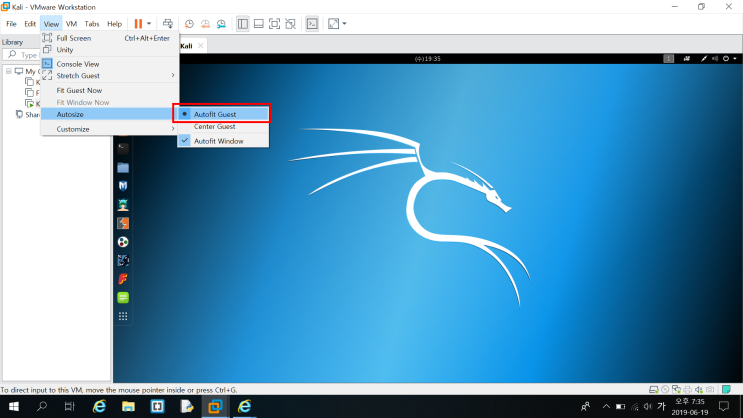
Task: Select the running Kali VM in library
Action: click(x=34, y=104)
